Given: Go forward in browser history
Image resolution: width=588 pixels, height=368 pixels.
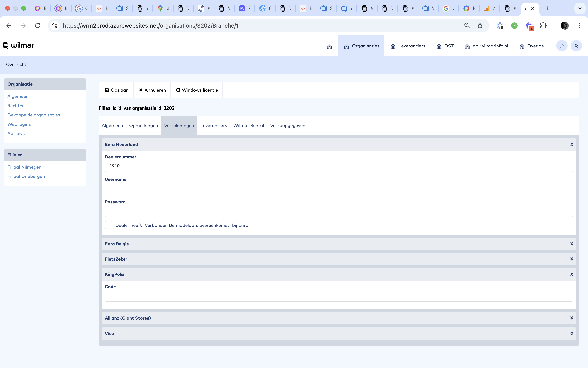Looking at the screenshot, I should [23, 26].
